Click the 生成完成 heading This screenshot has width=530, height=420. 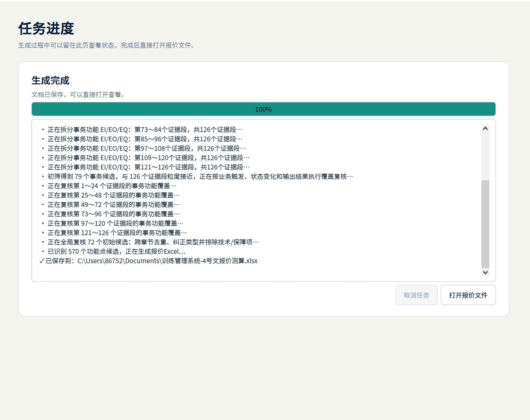pos(51,80)
